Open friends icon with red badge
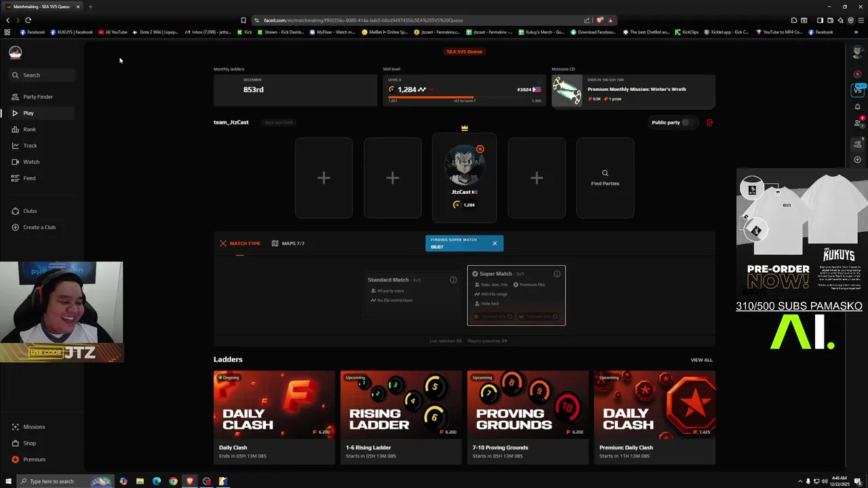The width and height of the screenshot is (868, 488). click(x=858, y=123)
